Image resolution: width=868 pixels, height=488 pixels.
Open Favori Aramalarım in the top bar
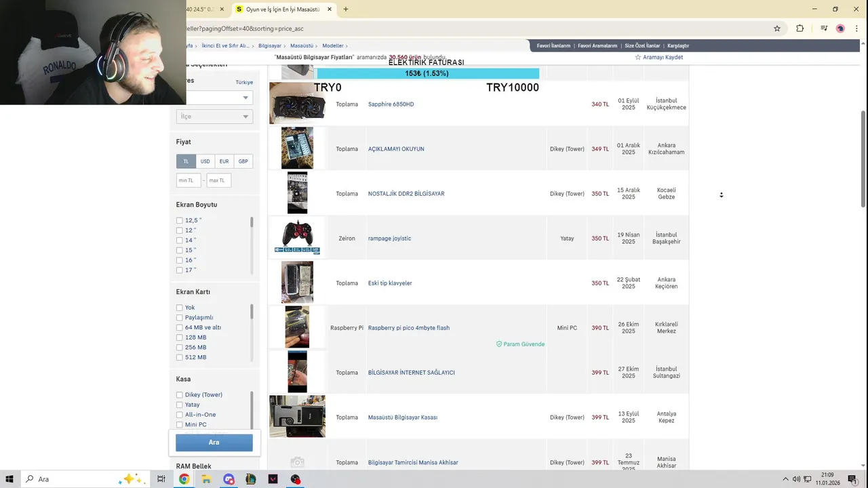pos(597,46)
